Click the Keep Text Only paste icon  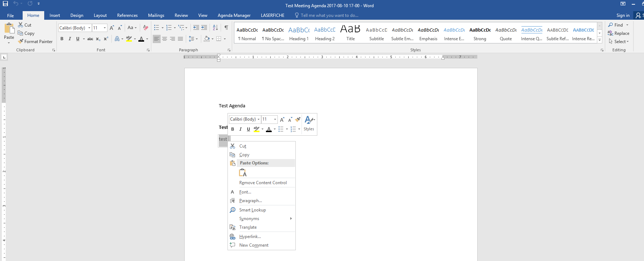coord(243,173)
